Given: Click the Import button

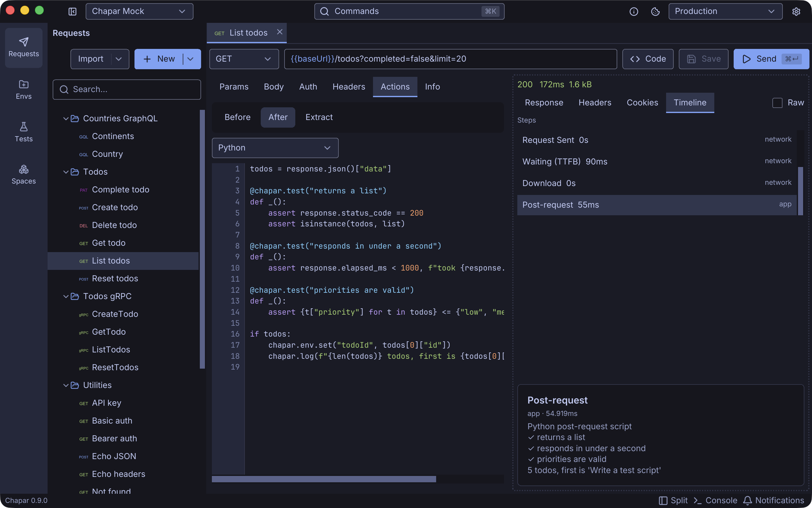Looking at the screenshot, I should click(91, 59).
